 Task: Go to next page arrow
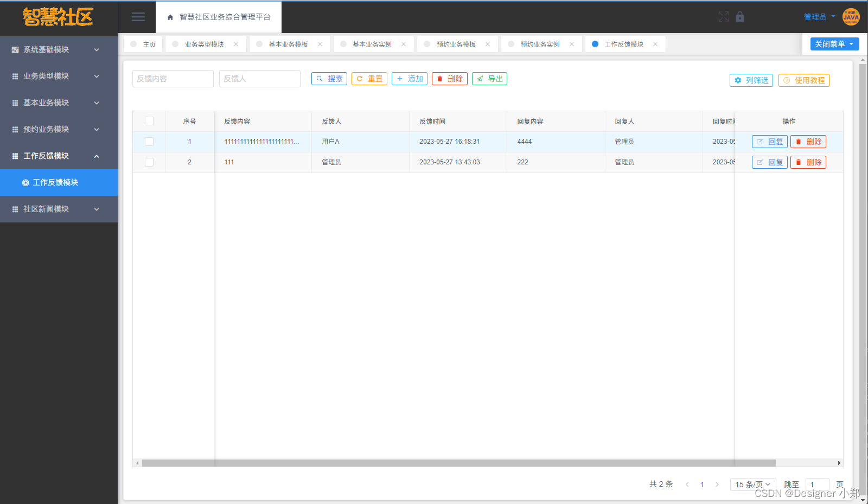coord(717,484)
